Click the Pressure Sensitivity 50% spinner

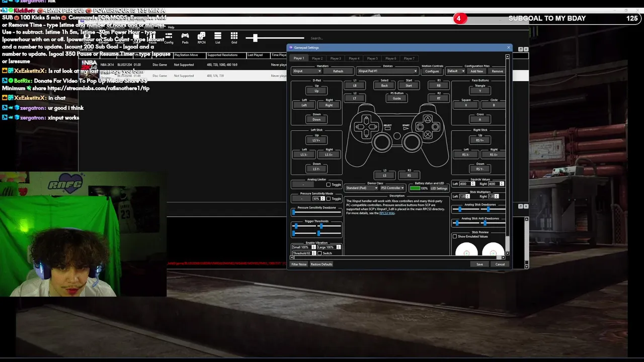pyautogui.click(x=318, y=199)
